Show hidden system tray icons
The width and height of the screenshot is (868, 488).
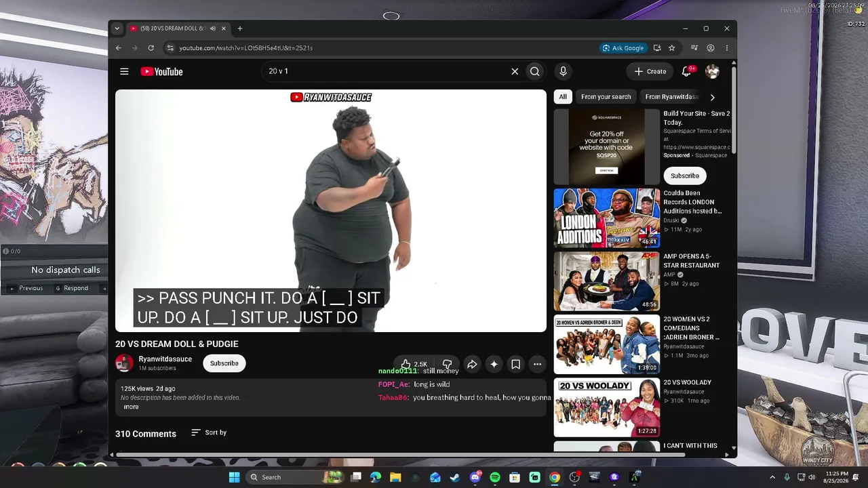coord(772,477)
